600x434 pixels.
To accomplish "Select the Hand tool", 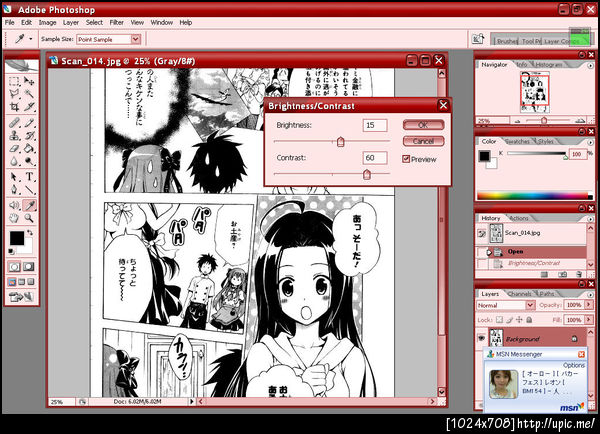I will point(14,218).
